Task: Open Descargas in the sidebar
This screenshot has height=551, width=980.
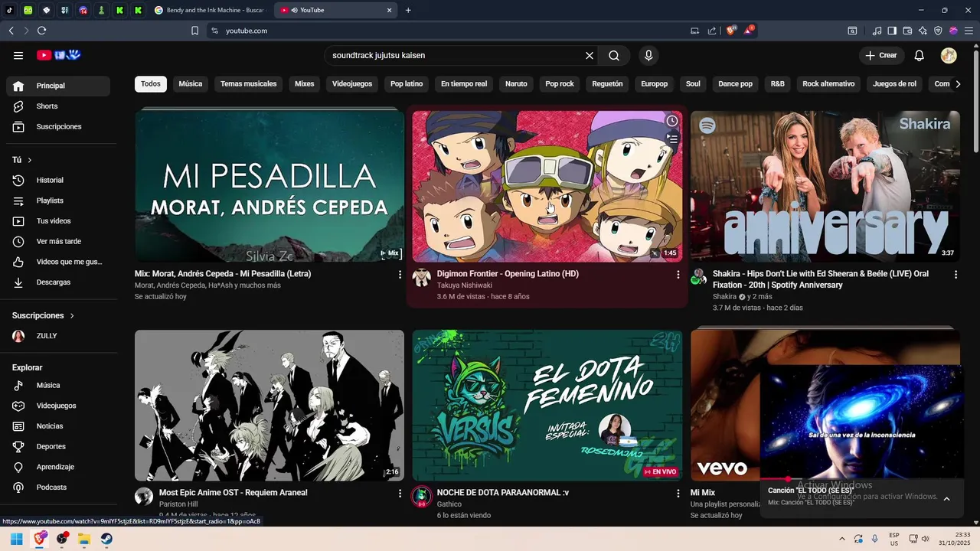Action: click(x=58, y=282)
